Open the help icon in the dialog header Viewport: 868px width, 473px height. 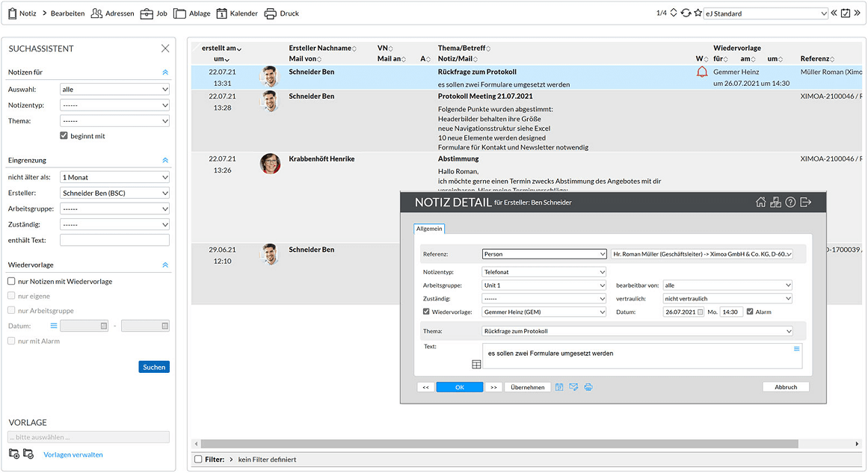click(789, 202)
